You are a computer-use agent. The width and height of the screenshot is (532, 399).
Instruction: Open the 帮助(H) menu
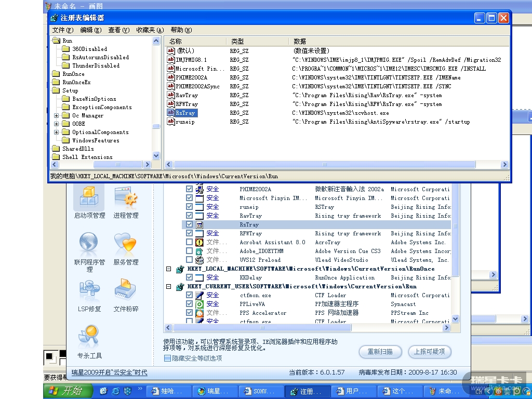tap(181, 30)
